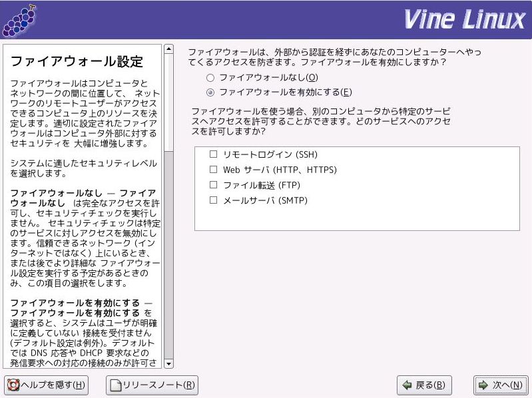Tick the ファイル転送 (FTP) checkbox
Screen dimensions: 532x398
click(214, 185)
